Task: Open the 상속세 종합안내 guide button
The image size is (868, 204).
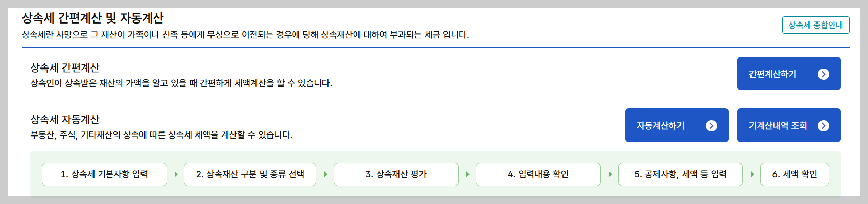Action: pyautogui.click(x=815, y=25)
